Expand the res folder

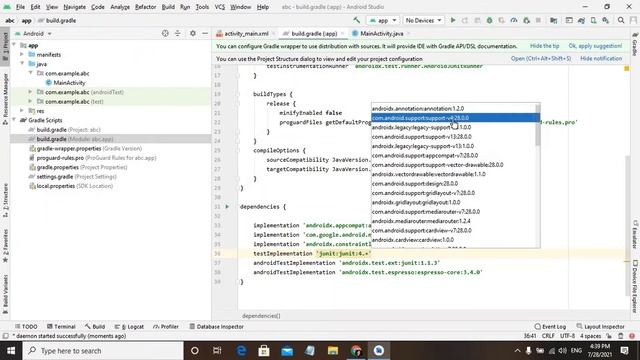click(22, 111)
